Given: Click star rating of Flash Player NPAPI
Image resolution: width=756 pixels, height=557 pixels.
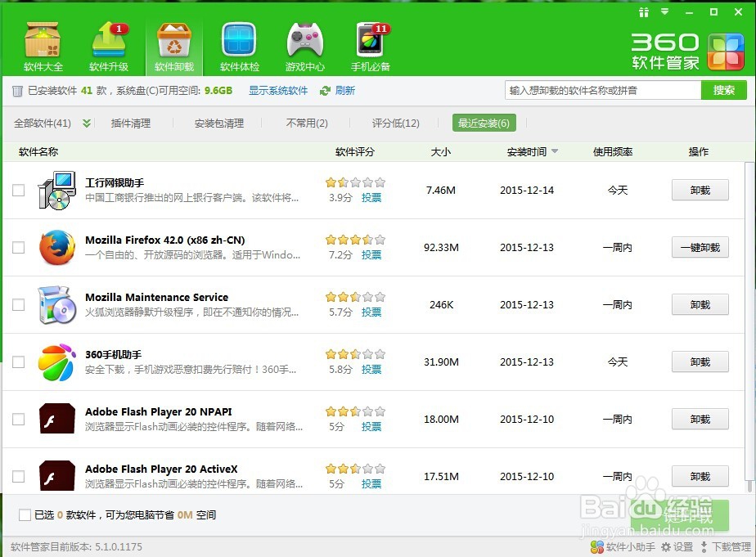Looking at the screenshot, I should (355, 411).
